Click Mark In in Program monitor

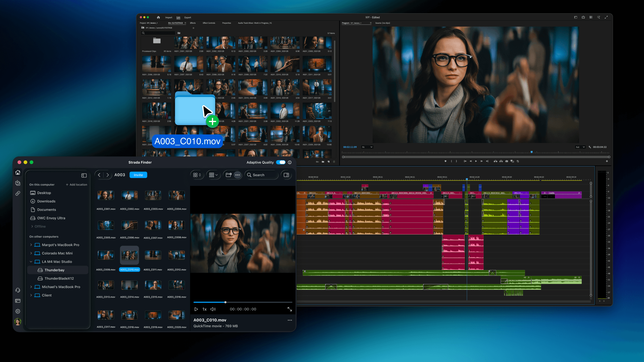[x=451, y=161]
